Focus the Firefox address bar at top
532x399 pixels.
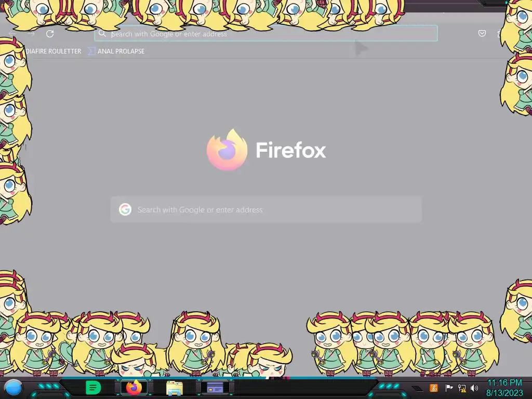pos(265,34)
